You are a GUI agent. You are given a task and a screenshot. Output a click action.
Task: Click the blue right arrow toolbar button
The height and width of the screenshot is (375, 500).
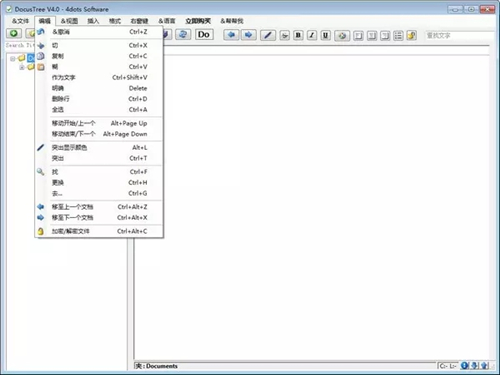coord(248,35)
